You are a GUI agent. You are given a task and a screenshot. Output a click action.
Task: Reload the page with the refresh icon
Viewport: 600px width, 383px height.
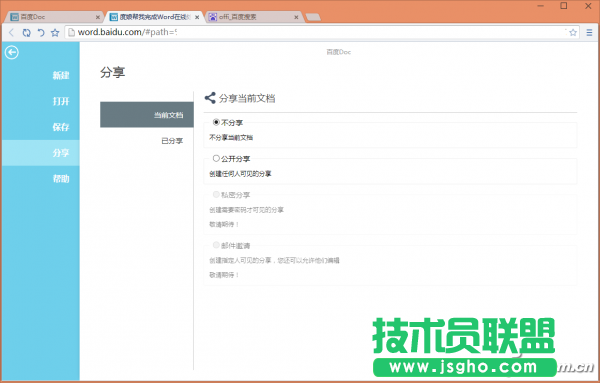coord(26,33)
